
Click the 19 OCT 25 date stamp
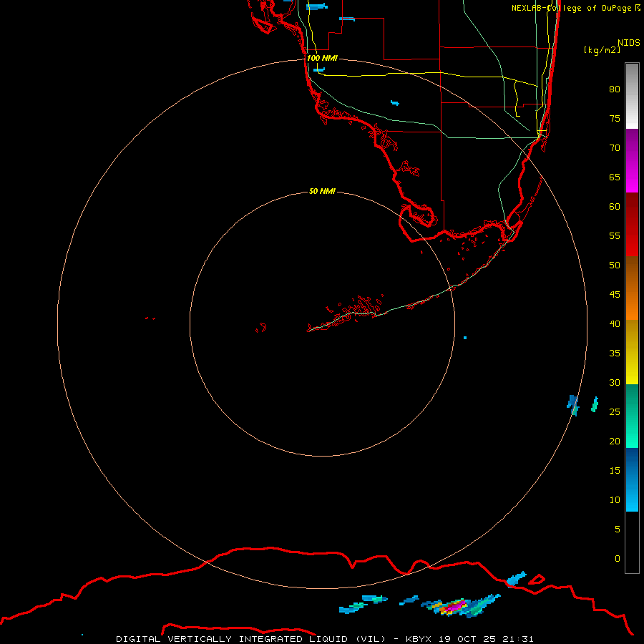(468, 639)
